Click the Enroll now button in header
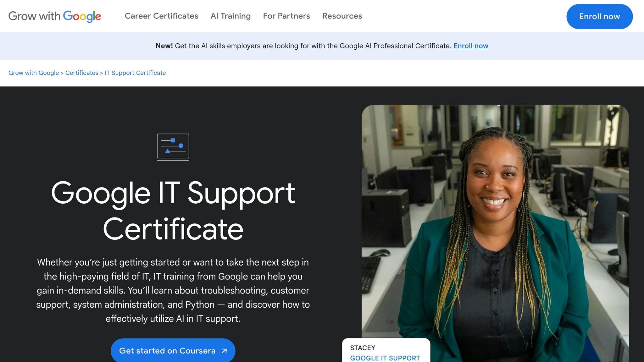 click(599, 17)
